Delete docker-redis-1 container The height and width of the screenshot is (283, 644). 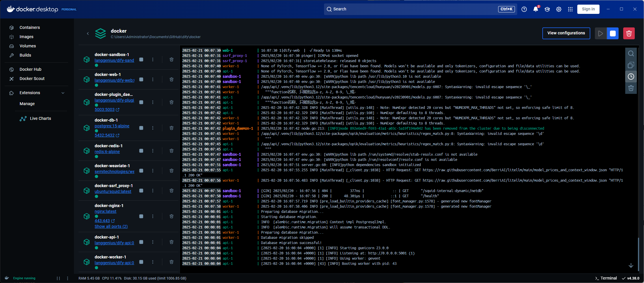pyautogui.click(x=172, y=151)
